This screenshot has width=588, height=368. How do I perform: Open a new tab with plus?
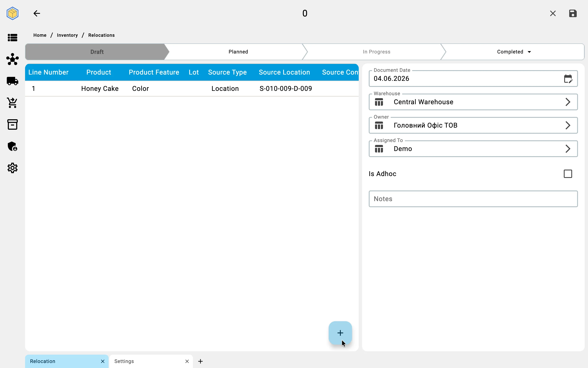(200, 361)
